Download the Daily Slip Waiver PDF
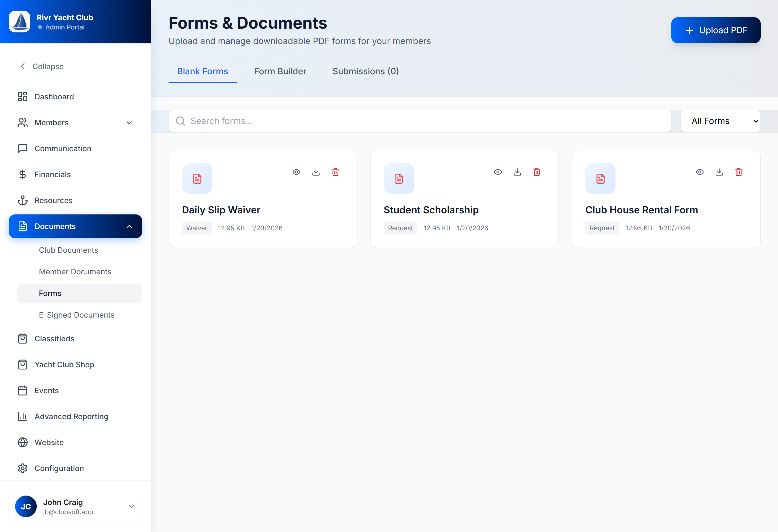This screenshot has height=532, width=778. pyautogui.click(x=316, y=172)
